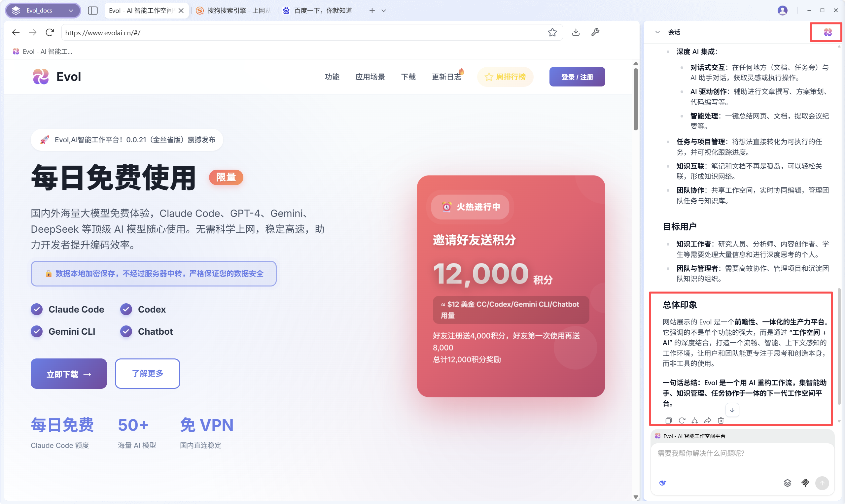
Task: Open the 应用场景 menu item
Action: (x=370, y=77)
